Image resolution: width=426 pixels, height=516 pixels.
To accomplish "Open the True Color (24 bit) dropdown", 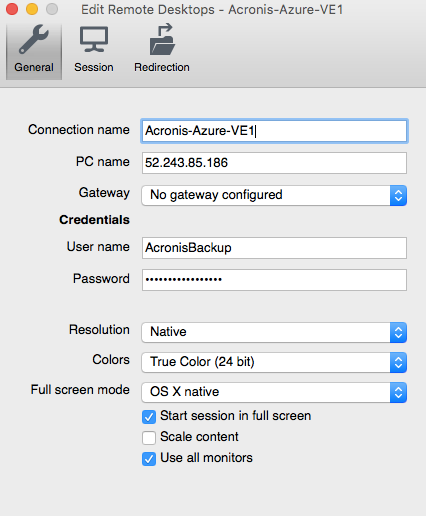I will [x=274, y=362].
